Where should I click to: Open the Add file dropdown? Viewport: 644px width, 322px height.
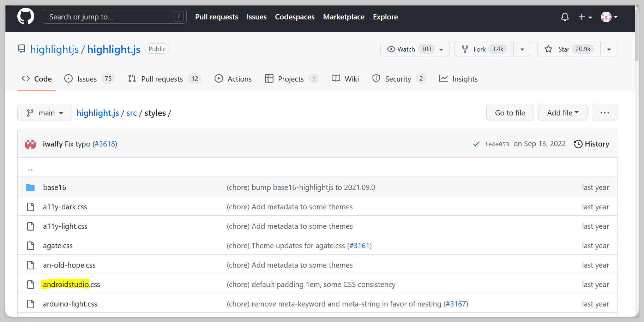tap(562, 113)
